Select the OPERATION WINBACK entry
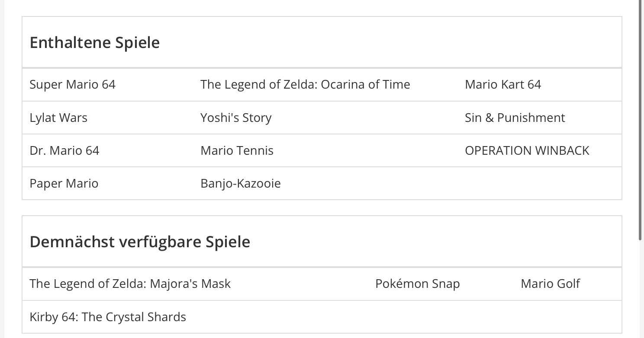The height and width of the screenshot is (338, 644). tap(527, 150)
